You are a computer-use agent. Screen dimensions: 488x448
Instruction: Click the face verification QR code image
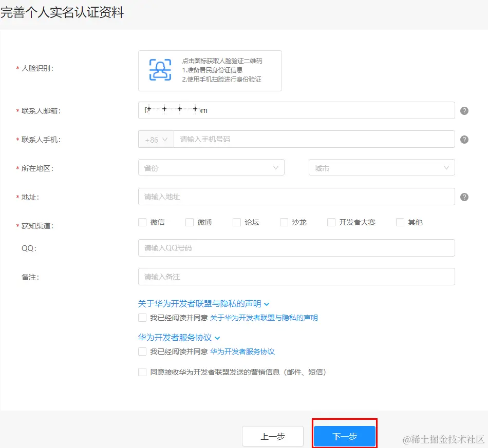(161, 69)
